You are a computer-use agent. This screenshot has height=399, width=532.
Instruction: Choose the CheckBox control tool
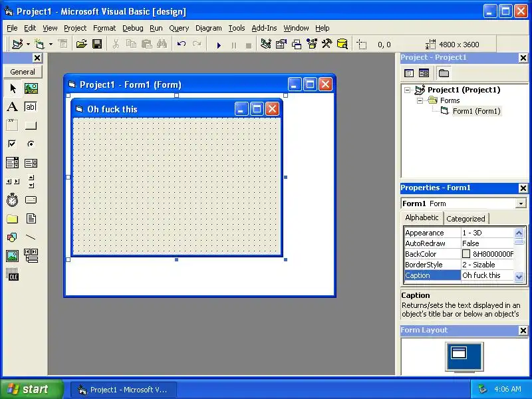(12, 144)
